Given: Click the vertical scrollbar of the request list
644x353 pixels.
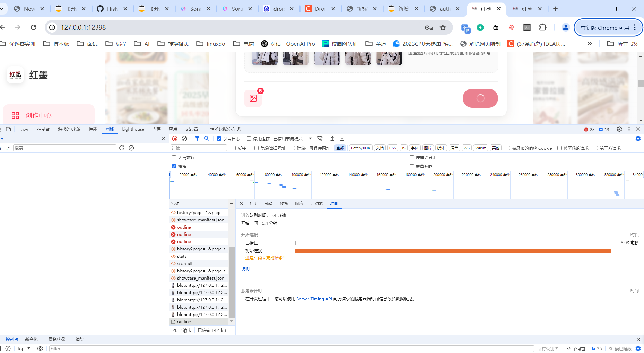Looking at the screenshot, I should point(232,282).
